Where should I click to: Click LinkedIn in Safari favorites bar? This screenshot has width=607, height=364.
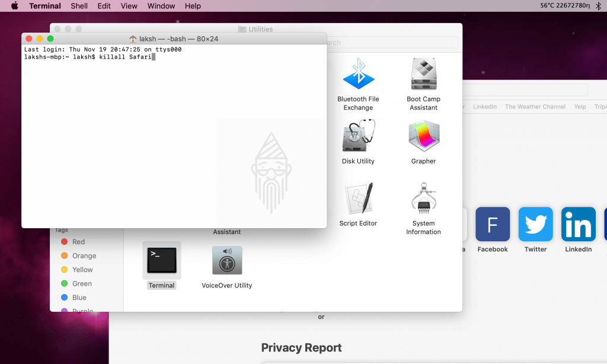[x=485, y=107]
